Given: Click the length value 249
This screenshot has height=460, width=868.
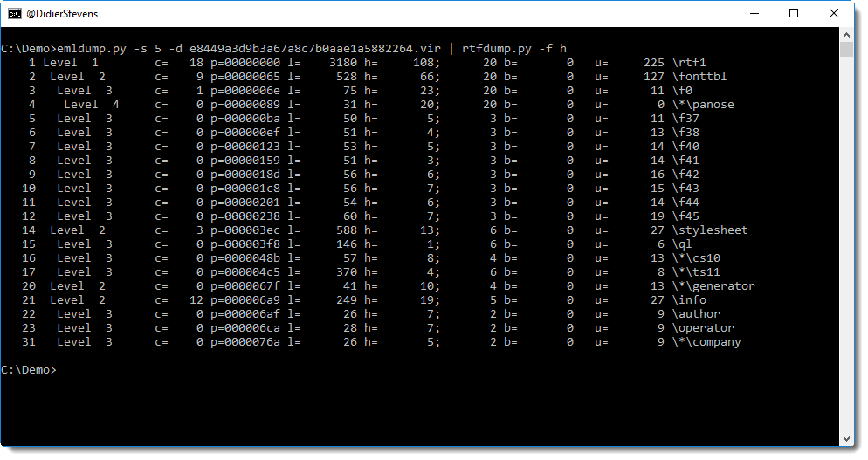Looking at the screenshot, I should pos(347,300).
